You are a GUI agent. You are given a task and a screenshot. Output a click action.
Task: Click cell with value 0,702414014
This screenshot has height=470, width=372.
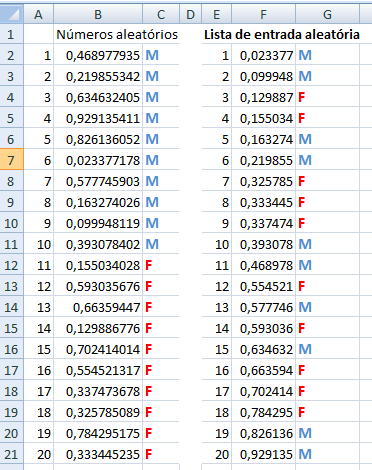98,349
